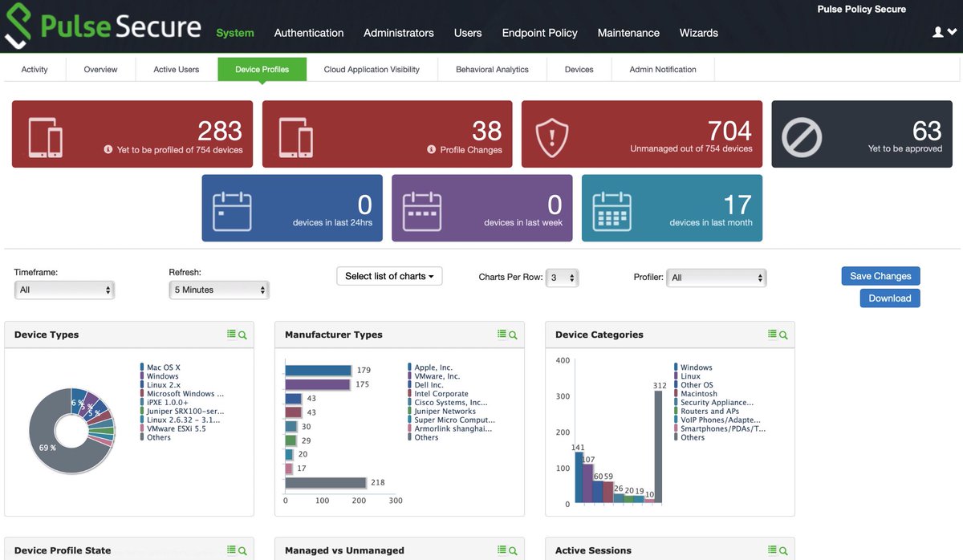Viewport: 963px width, 560px height.
Task: Open the user account menu icon
Action: [945, 32]
